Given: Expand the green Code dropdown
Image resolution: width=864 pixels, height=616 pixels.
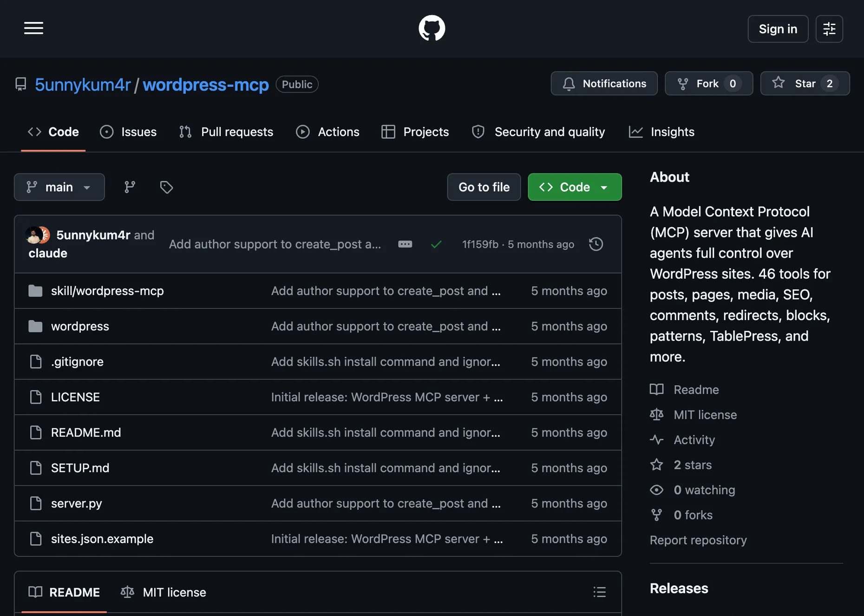Looking at the screenshot, I should pyautogui.click(x=575, y=187).
